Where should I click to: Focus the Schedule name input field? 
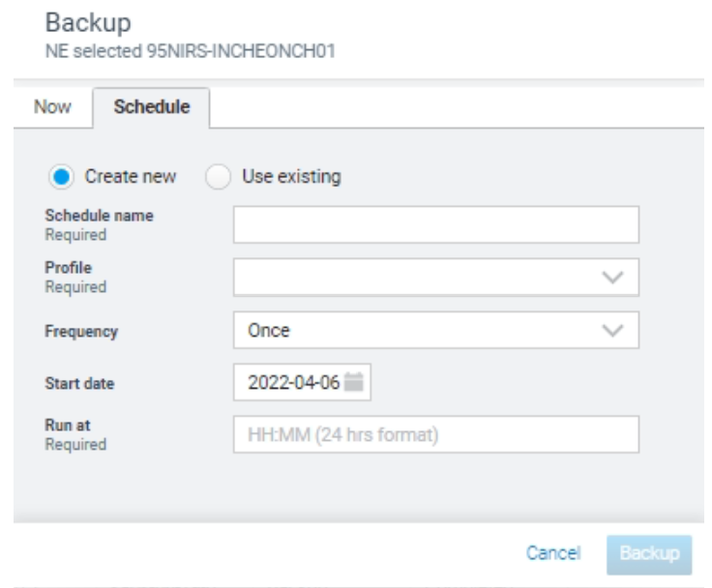(x=436, y=224)
